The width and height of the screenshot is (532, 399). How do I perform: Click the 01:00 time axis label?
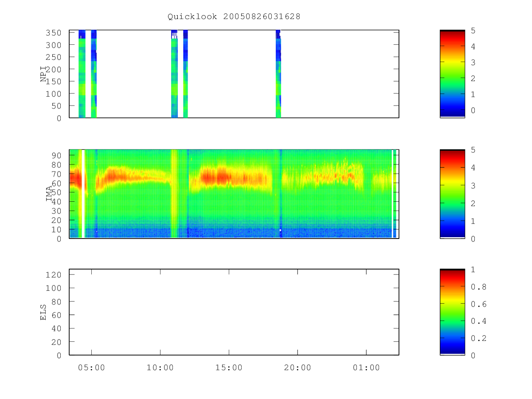366,368
